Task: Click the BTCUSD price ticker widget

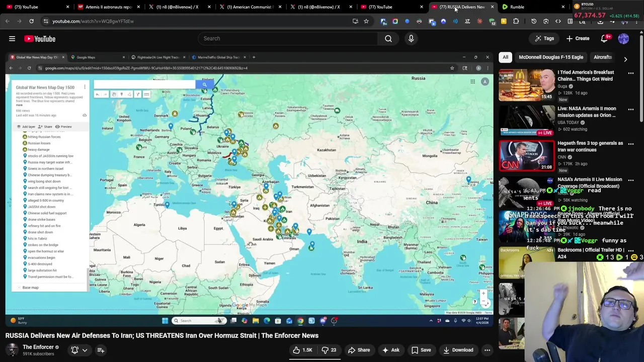Action: coord(607,11)
